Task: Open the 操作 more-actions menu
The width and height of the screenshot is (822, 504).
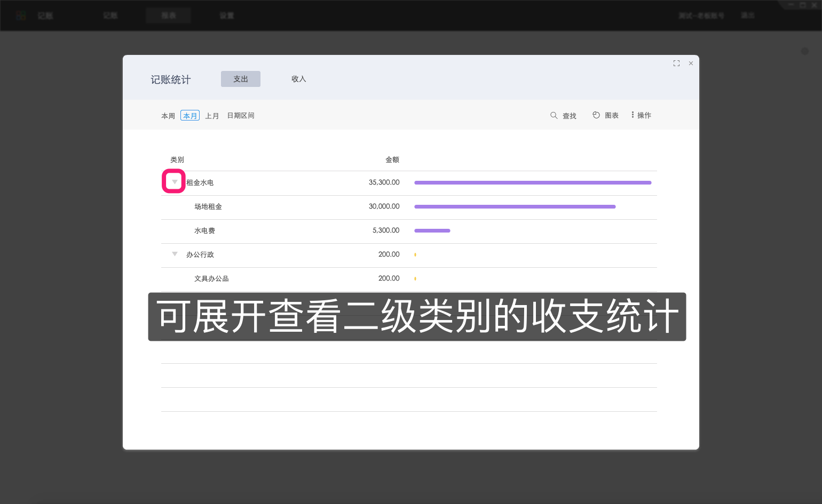Action: (x=641, y=115)
